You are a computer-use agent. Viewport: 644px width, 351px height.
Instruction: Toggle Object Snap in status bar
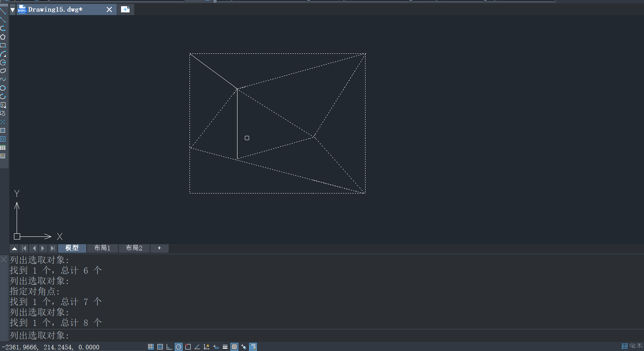[188, 347]
